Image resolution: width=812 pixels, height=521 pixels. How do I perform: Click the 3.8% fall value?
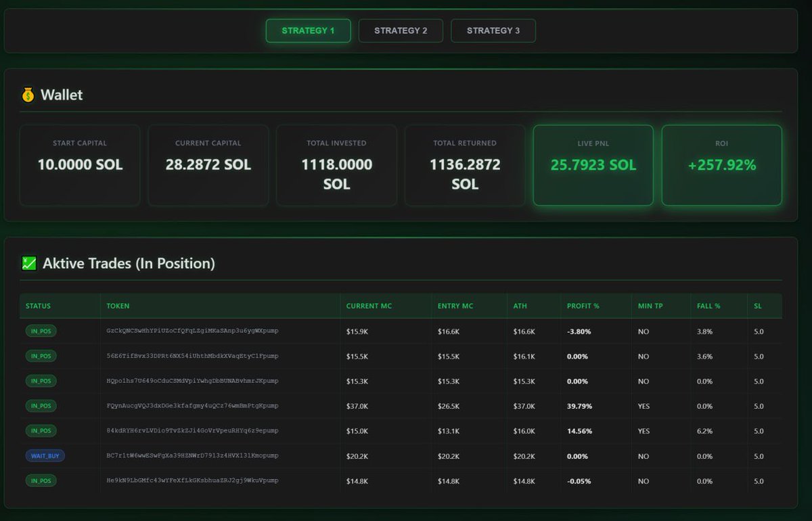(704, 332)
